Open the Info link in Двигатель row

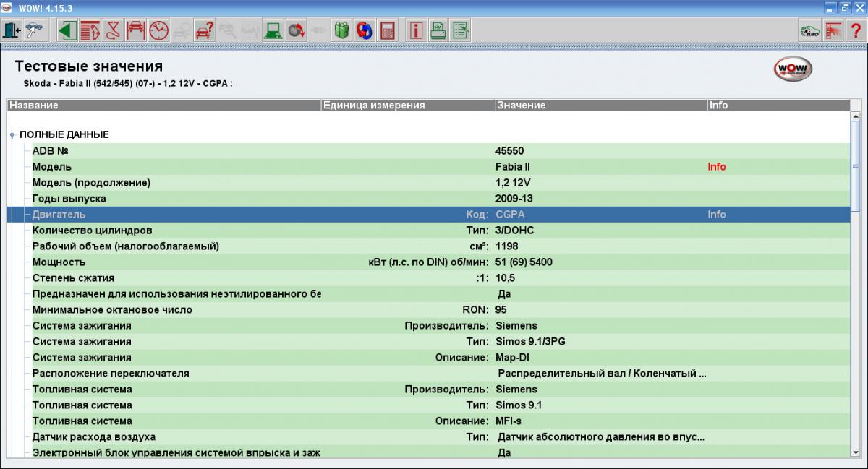717,215
